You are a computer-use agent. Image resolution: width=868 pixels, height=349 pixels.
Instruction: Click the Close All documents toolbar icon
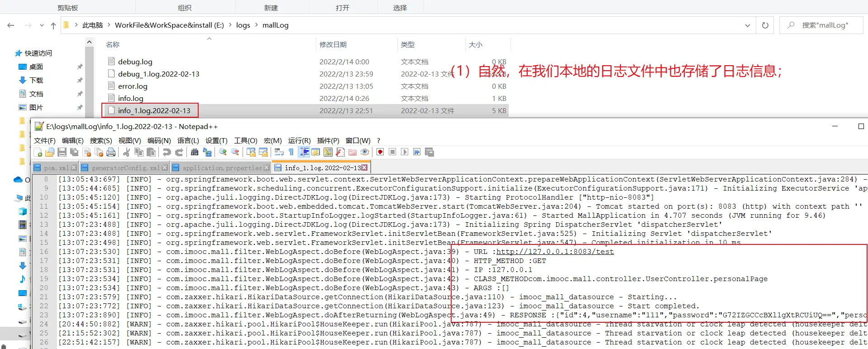[99, 152]
